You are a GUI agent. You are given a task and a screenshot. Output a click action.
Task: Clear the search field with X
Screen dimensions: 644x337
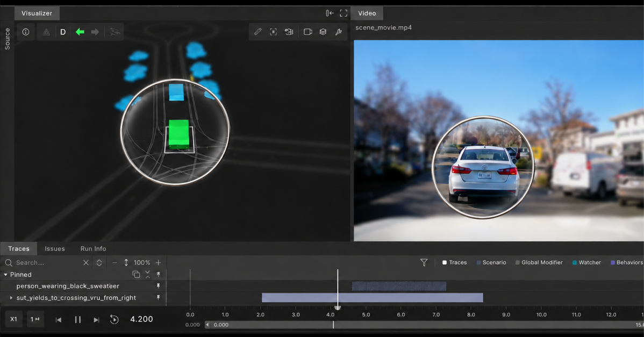(86, 262)
